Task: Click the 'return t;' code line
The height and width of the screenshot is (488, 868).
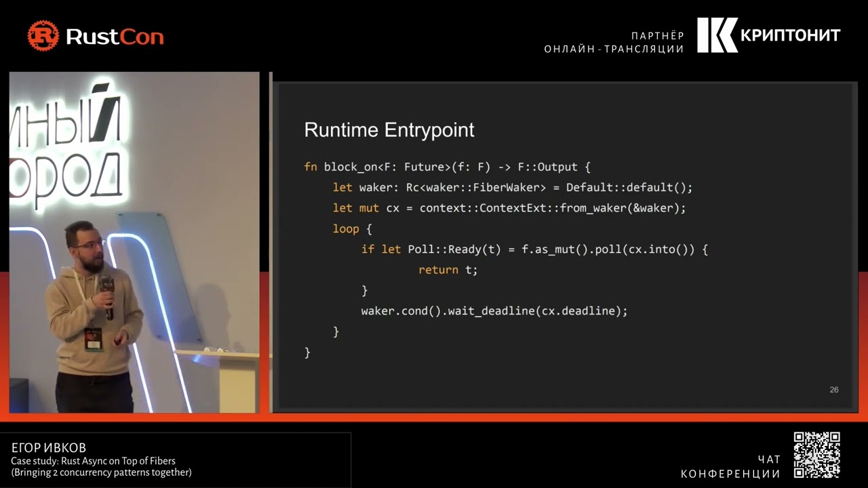Action: pyautogui.click(x=448, y=270)
